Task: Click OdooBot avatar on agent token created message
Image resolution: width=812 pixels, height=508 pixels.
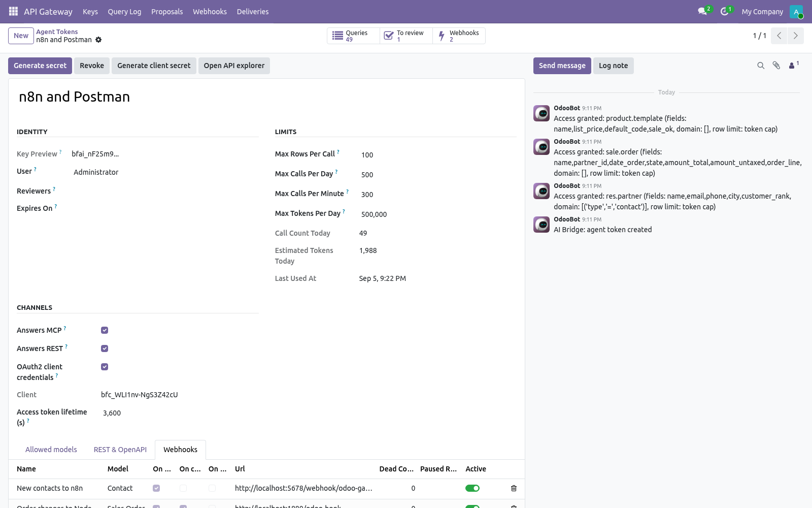Action: [542, 225]
